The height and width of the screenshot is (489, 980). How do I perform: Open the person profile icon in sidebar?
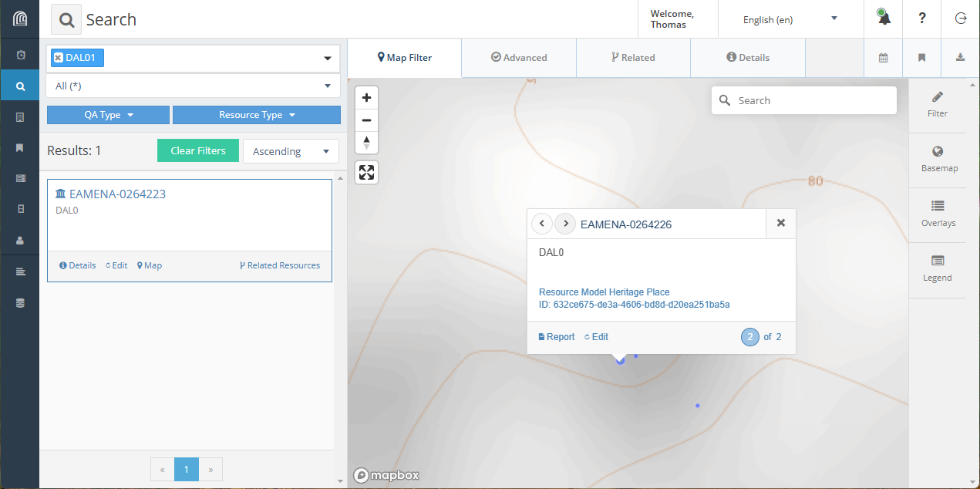(20, 240)
